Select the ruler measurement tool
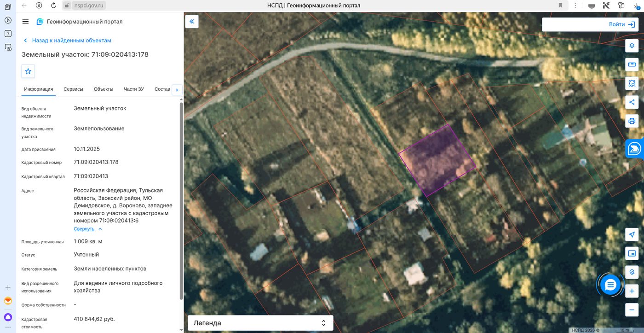Image resolution: width=644 pixels, height=333 pixels. 632,64
